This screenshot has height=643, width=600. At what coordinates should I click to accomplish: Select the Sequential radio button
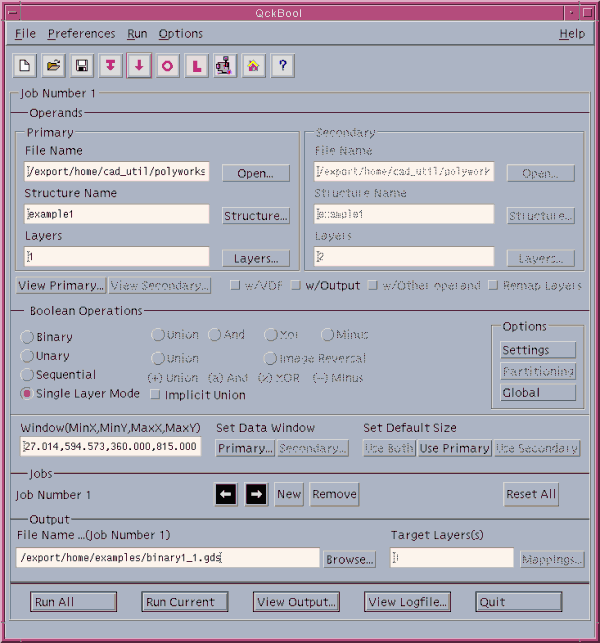(x=27, y=375)
